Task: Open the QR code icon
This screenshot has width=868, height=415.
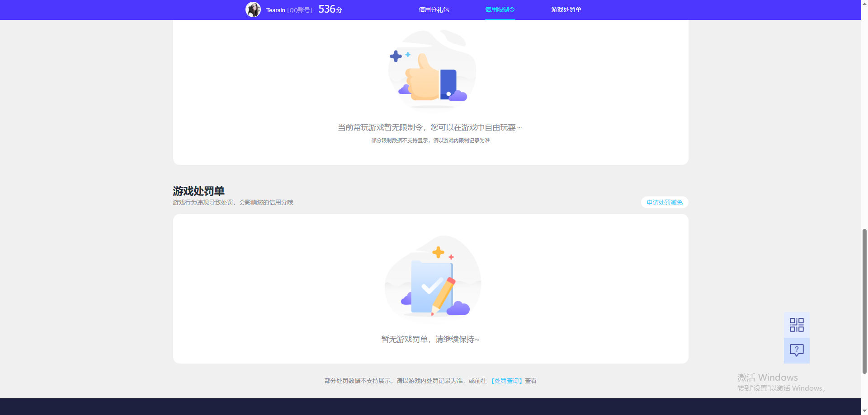Action: pos(797,325)
